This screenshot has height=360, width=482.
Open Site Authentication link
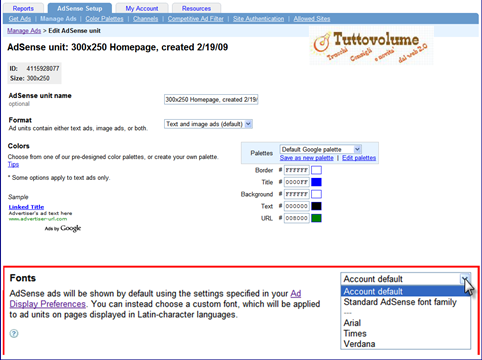click(x=259, y=19)
